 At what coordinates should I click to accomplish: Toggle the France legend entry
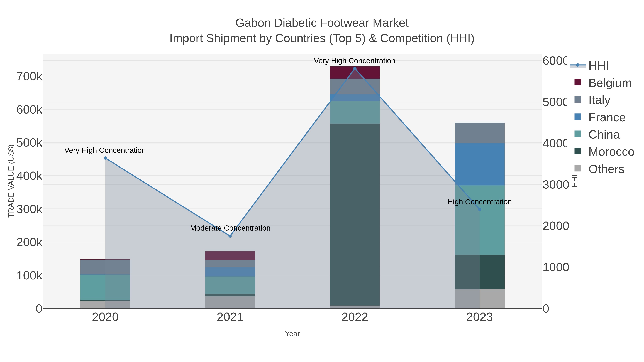(x=600, y=117)
